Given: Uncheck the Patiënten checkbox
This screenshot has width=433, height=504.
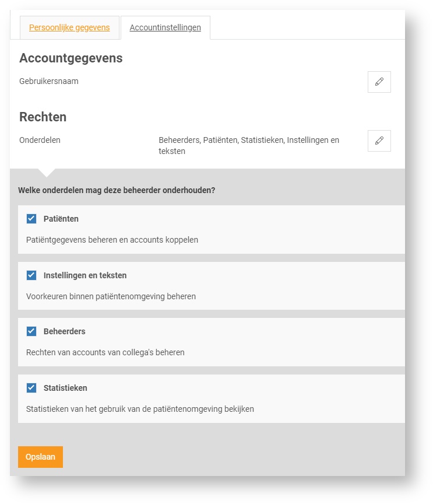Looking at the screenshot, I should (31, 219).
